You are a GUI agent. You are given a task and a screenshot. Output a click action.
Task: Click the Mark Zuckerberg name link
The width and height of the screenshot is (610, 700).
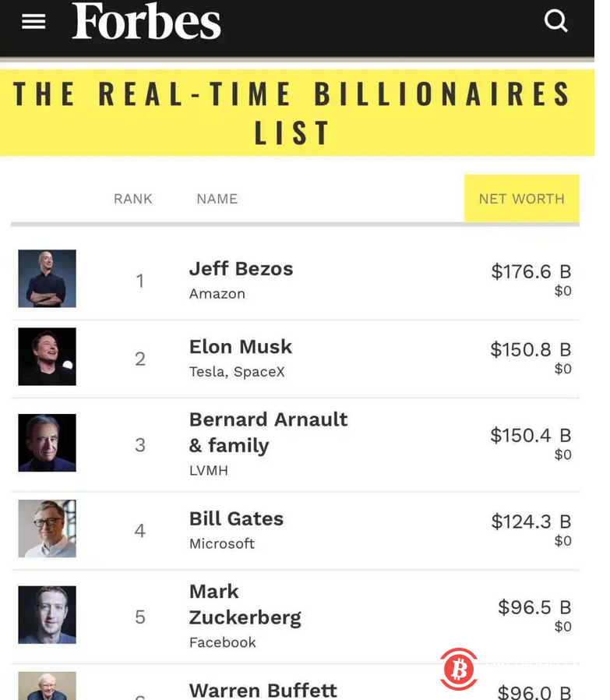tap(245, 604)
